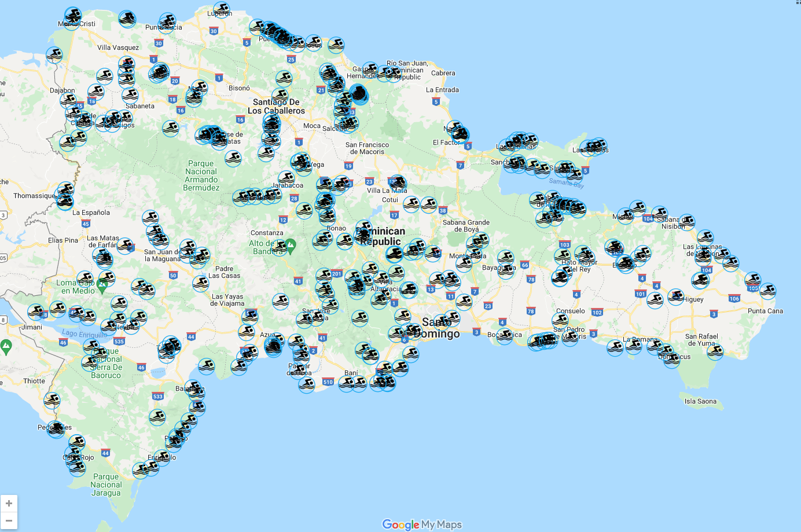This screenshot has width=801, height=532.
Task: Select the Lago Enriquillo label
Action: point(84,334)
